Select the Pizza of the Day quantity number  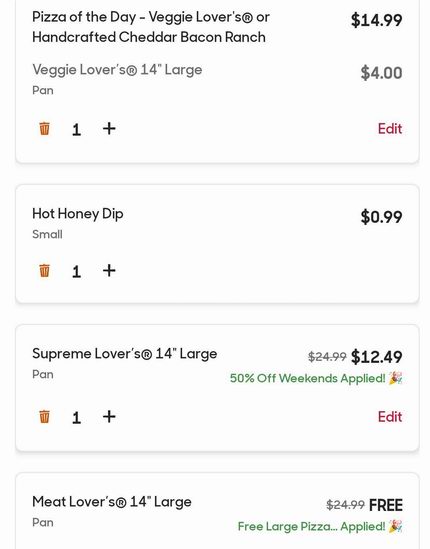click(76, 130)
